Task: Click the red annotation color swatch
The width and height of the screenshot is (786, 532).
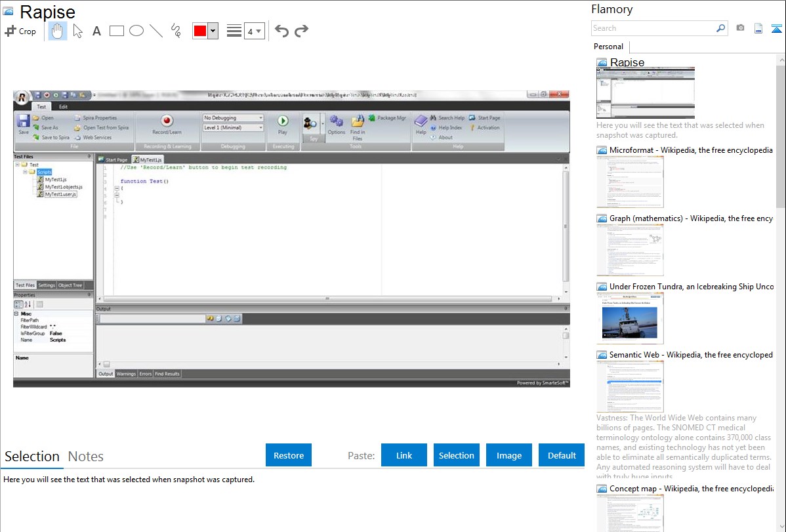Action: (x=200, y=31)
